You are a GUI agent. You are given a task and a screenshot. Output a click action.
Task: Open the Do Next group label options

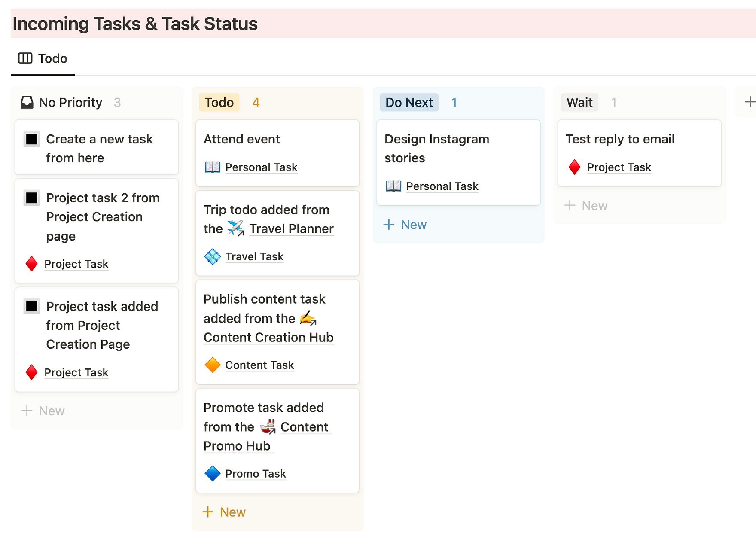(408, 102)
